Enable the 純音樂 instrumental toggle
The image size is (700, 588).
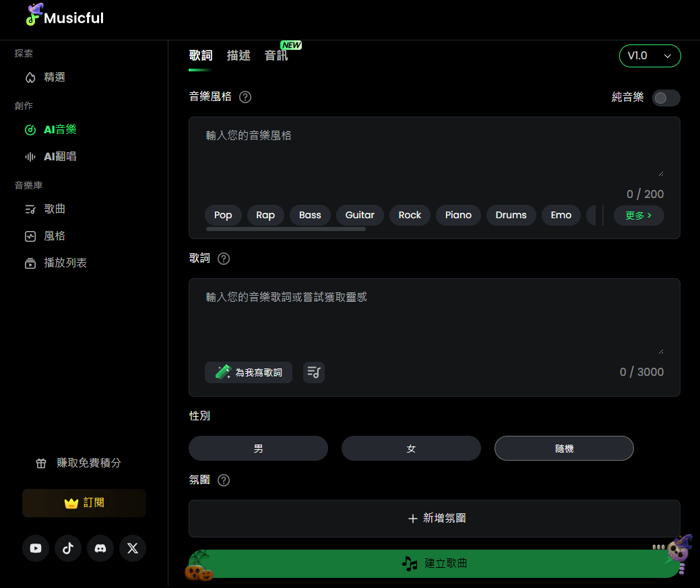click(x=666, y=98)
